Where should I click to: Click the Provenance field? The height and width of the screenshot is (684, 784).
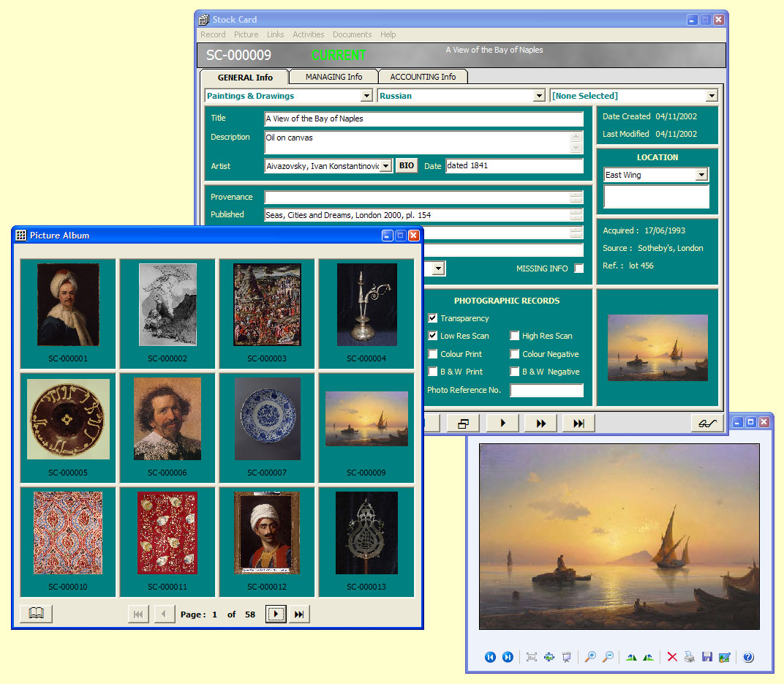click(423, 197)
